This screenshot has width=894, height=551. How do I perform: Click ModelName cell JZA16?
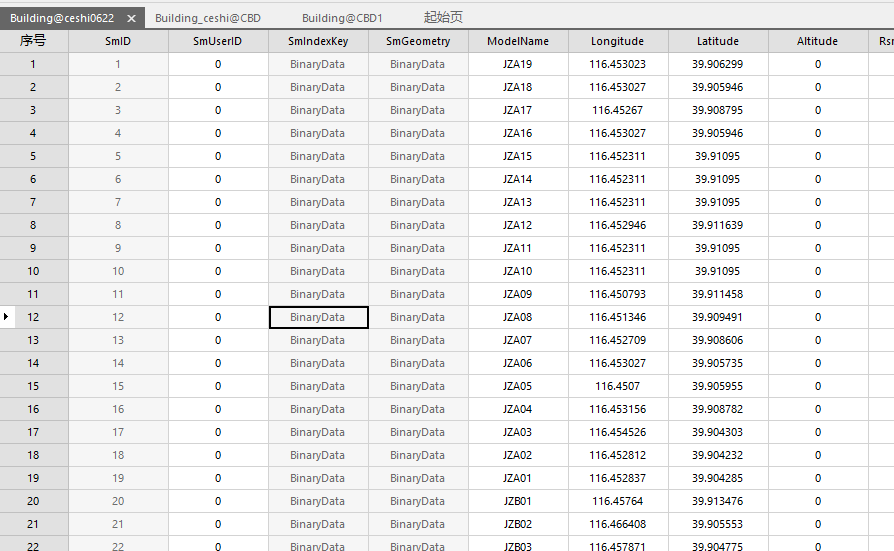[x=518, y=133]
